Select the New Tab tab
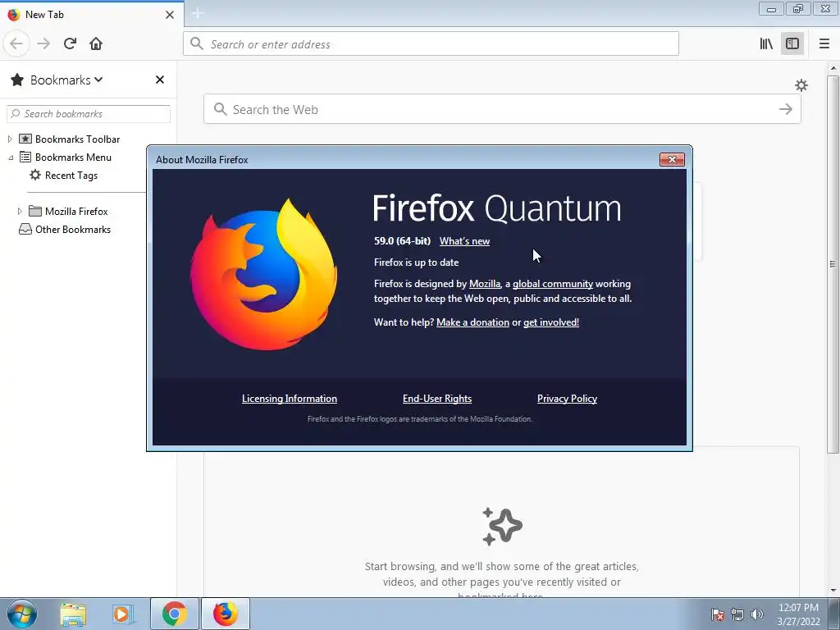Viewport: 840px width, 630px height. (91, 15)
